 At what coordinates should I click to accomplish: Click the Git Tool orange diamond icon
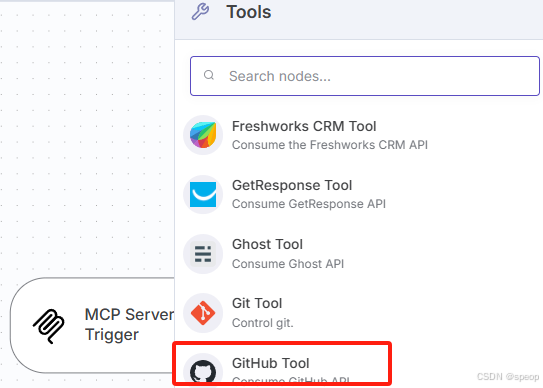[x=203, y=313]
